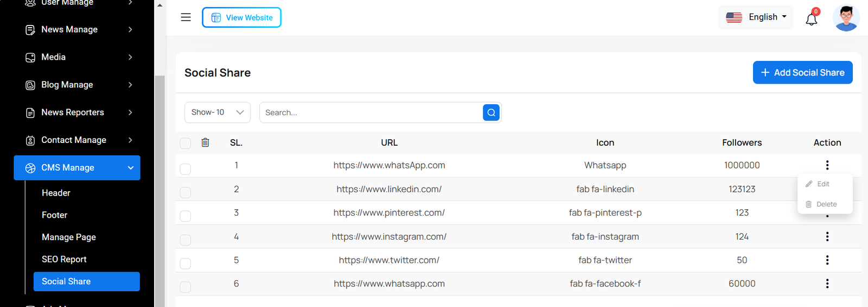Viewport: 868px width, 307px height.
Task: Open the English language dropdown
Action: 756,17
